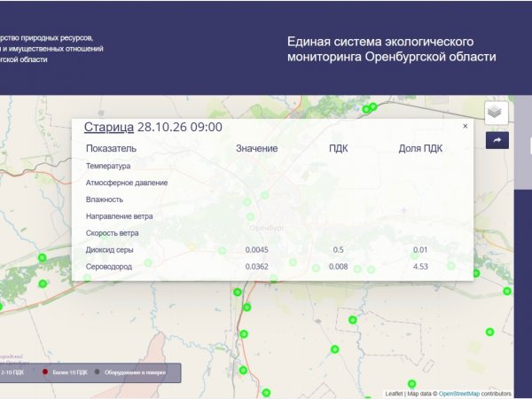Click the ПДК value 0.008

(339, 267)
